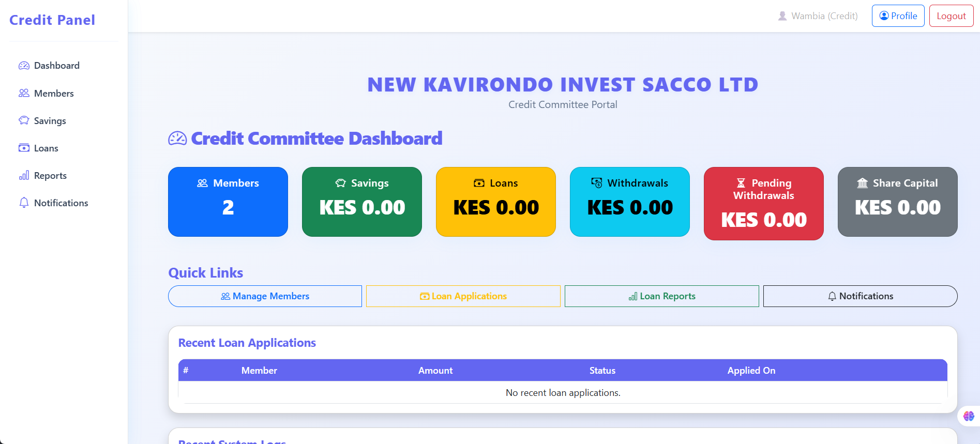The height and width of the screenshot is (444, 980).
Task: Click the Reports bar chart icon in sidebar
Action: [x=24, y=175]
